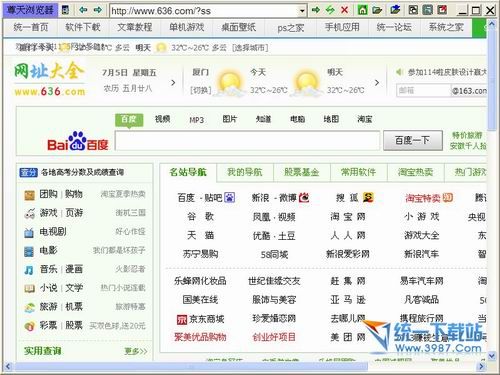Click the Baidu search input box
The image size is (500, 375).
247,140
